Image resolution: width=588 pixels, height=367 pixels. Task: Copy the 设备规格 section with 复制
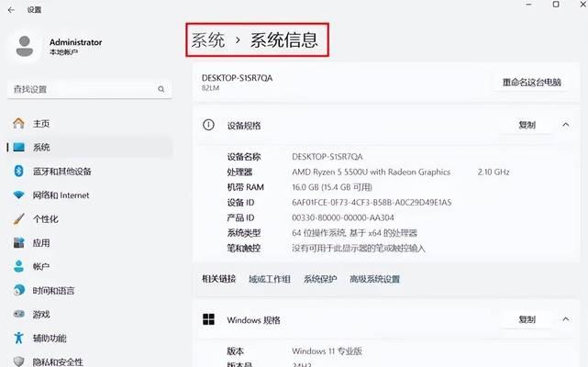[x=527, y=125]
